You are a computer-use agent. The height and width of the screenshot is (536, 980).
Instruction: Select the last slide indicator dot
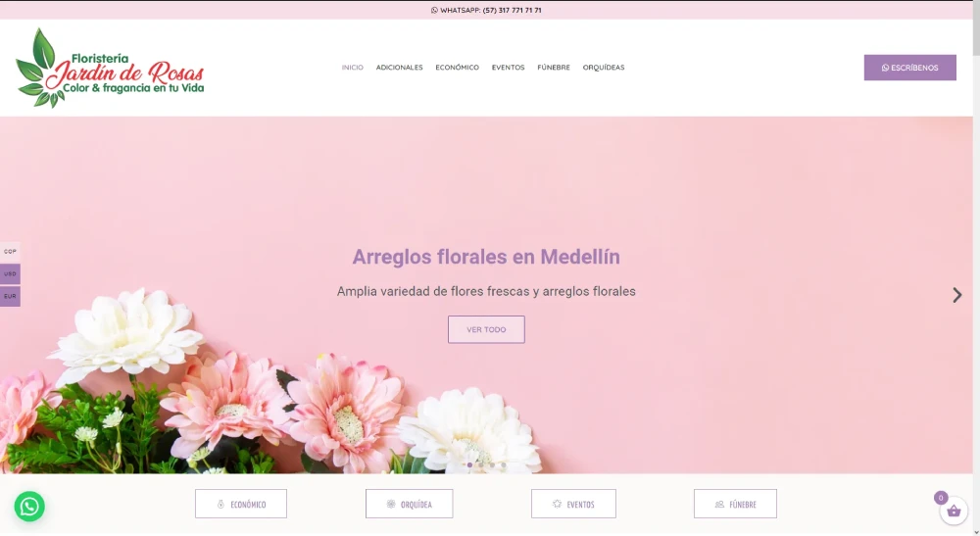tap(503, 464)
